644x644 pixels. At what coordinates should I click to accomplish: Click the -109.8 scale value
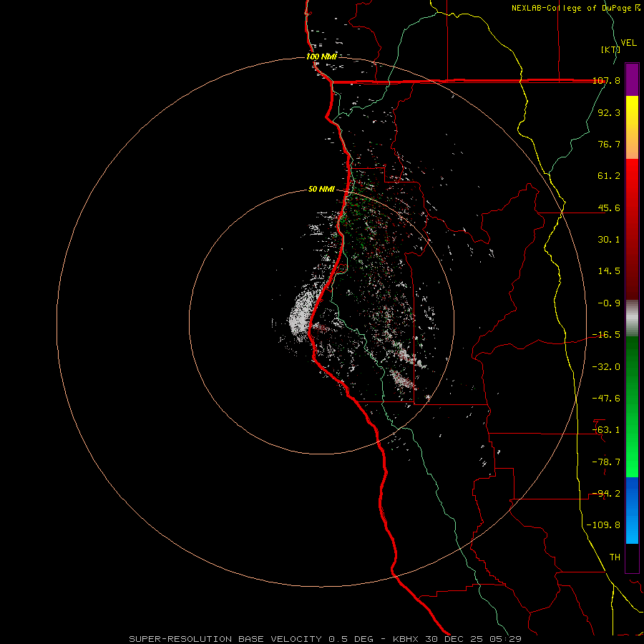click(x=603, y=525)
